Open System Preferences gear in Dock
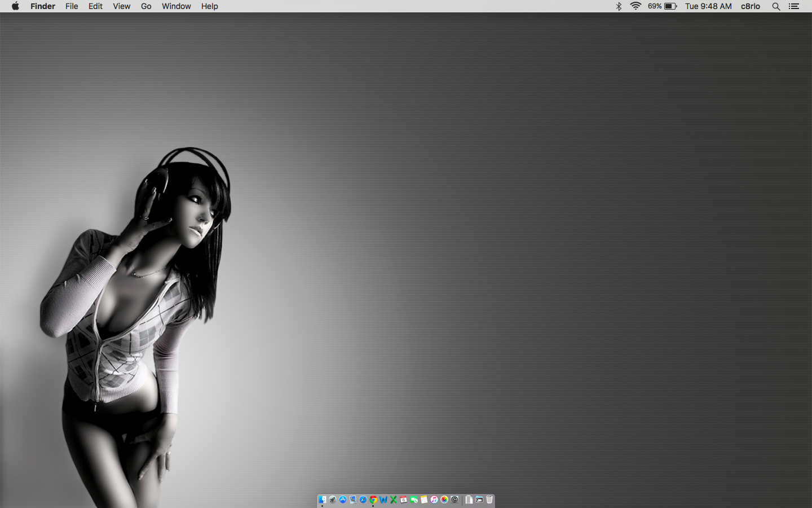This screenshot has height=508, width=812. [454, 500]
